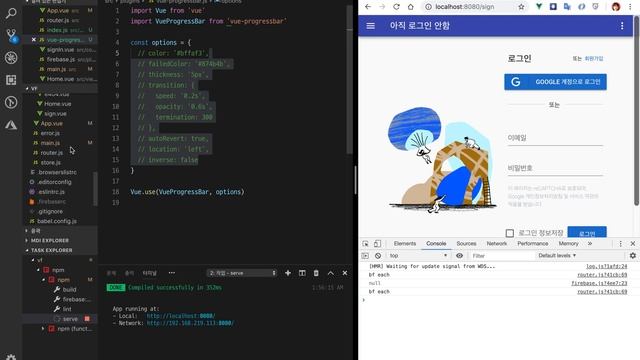Viewport: 640px width, 360px height.
Task: Open DevTools customize three-dot menu
Action: 620,244
